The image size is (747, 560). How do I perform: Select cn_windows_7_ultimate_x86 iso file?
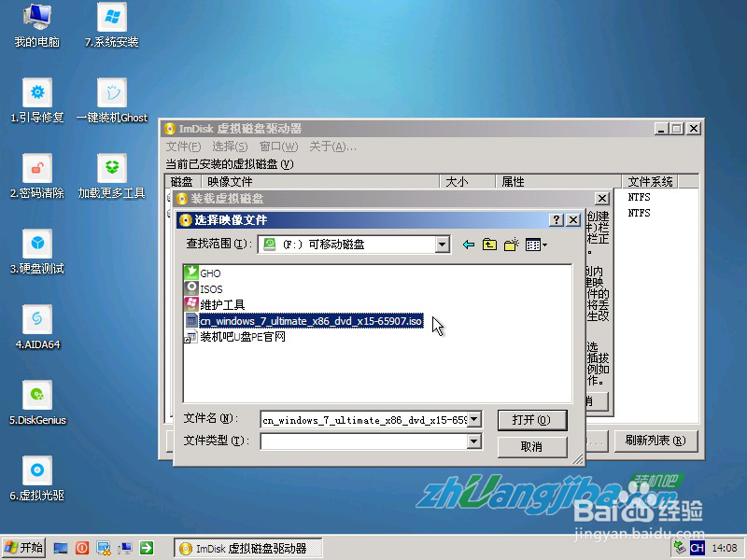[x=304, y=320]
